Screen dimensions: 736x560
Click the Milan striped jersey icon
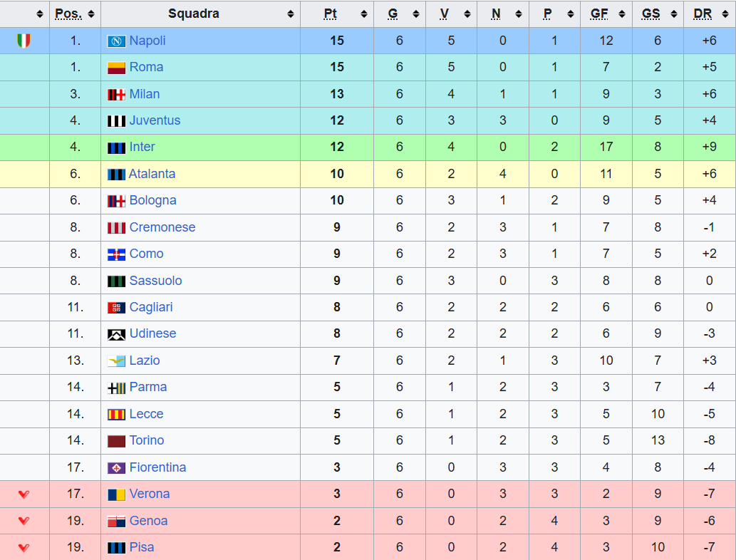click(x=116, y=95)
